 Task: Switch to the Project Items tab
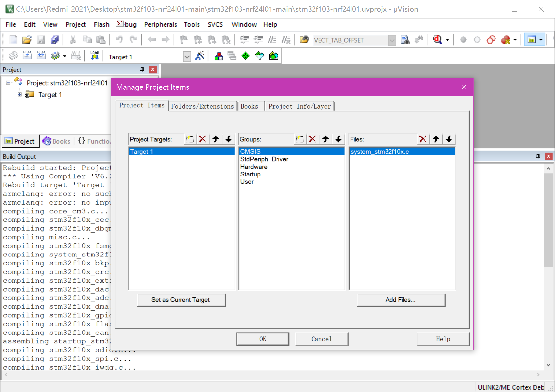(x=142, y=105)
